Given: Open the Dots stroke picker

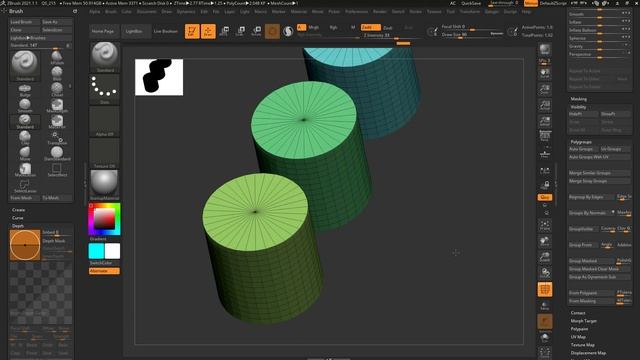Looking at the screenshot, I should click(104, 89).
